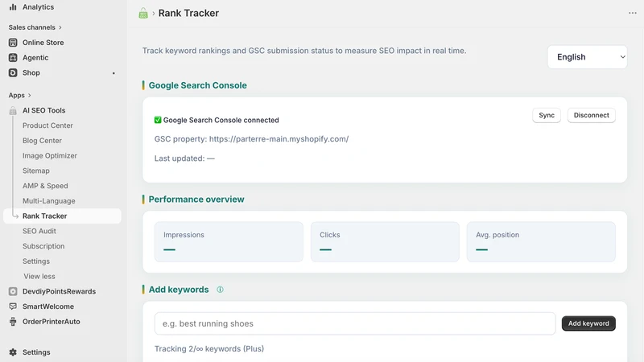Open Blog Center
The height and width of the screenshot is (362, 644).
42,141
